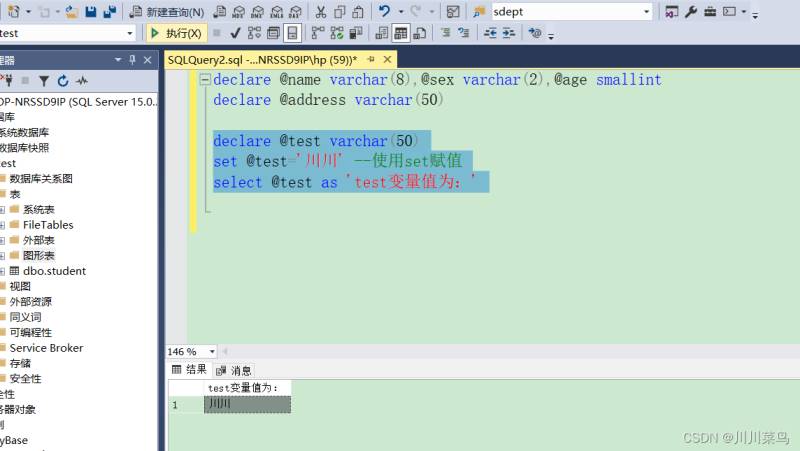Click the 执行(X) execute button

(x=176, y=33)
